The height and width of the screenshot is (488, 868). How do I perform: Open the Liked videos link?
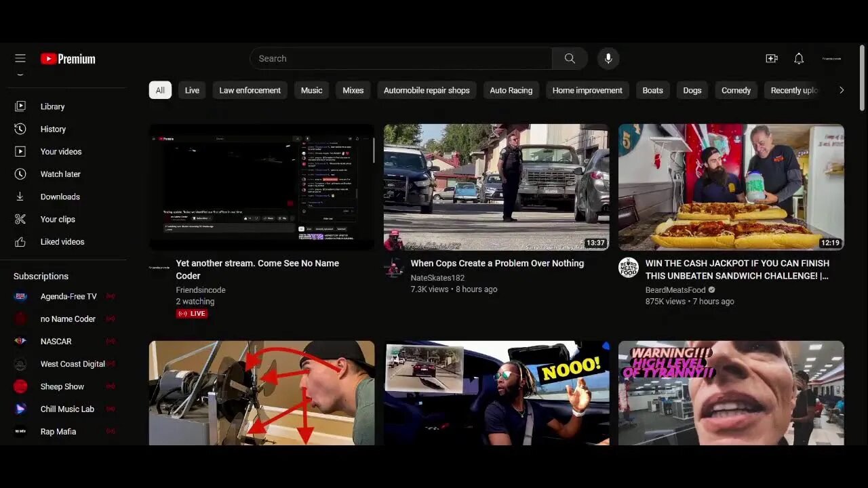[62, 242]
